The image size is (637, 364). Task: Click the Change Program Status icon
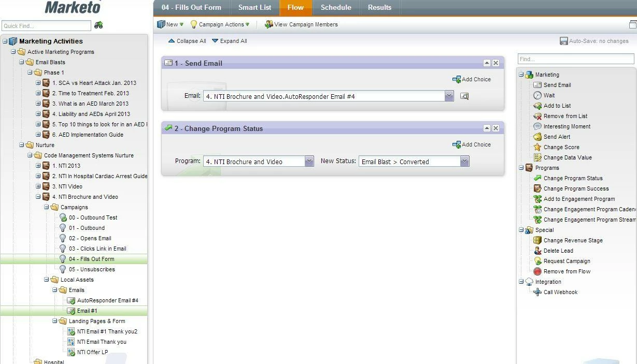coord(537,178)
